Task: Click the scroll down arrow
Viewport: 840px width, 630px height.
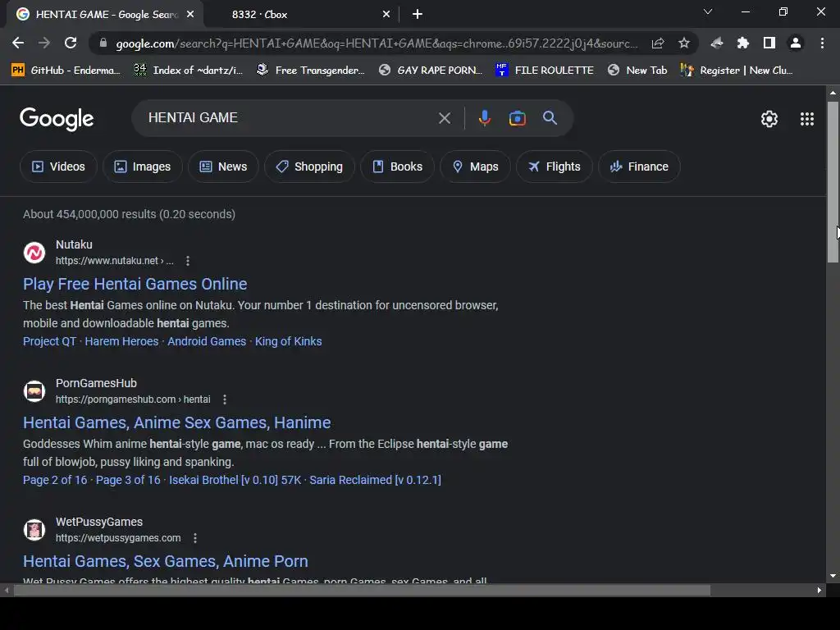Action: coord(833,577)
